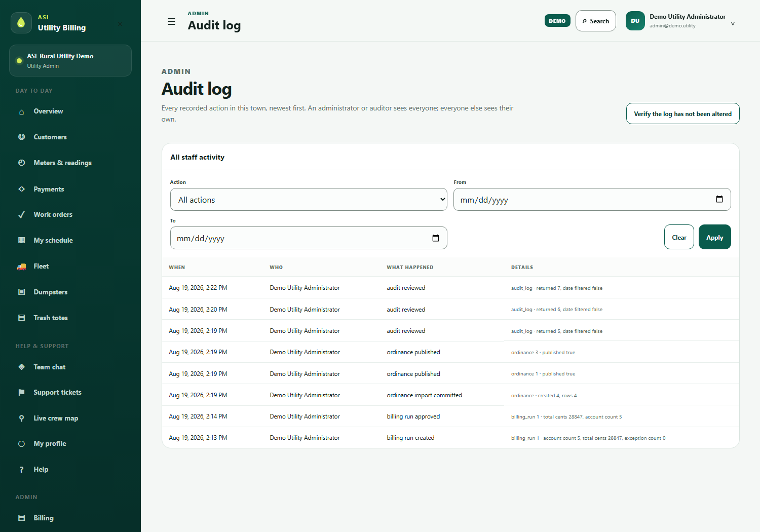760x532 pixels.
Task: Click the From date input field
Action: pyautogui.click(x=592, y=200)
